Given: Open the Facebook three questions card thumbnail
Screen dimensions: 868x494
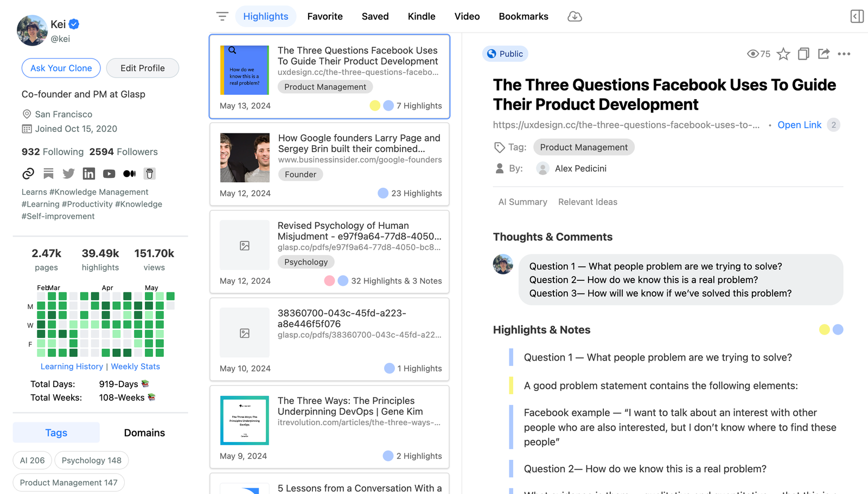Looking at the screenshot, I should click(x=245, y=70).
